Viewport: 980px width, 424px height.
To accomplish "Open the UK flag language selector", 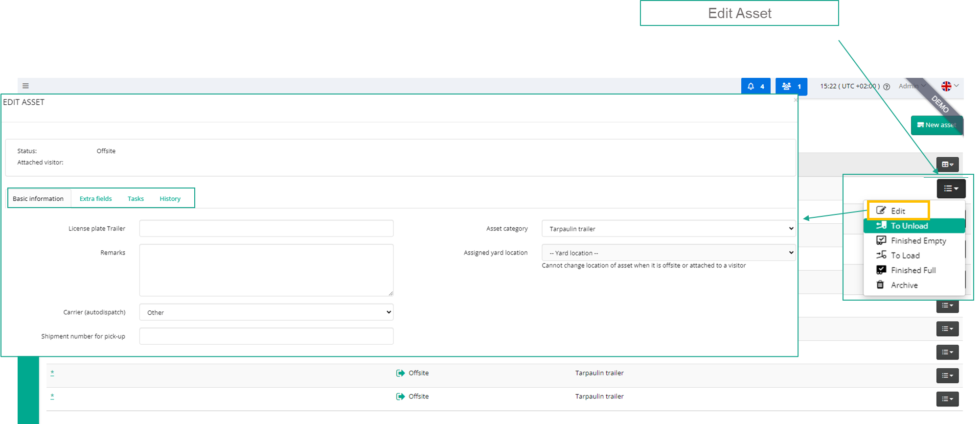I will coord(950,86).
